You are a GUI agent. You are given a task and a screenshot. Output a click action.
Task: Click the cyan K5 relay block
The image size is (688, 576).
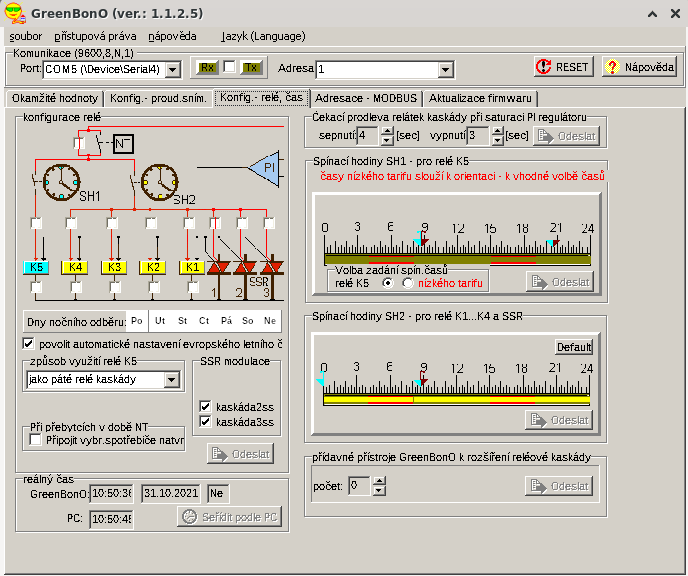pyautogui.click(x=36, y=267)
